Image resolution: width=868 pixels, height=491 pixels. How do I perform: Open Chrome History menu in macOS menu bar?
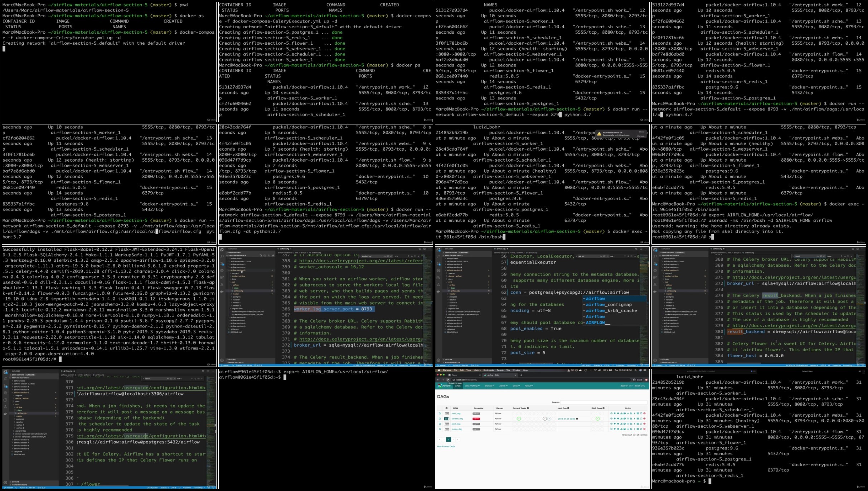tap(477, 370)
